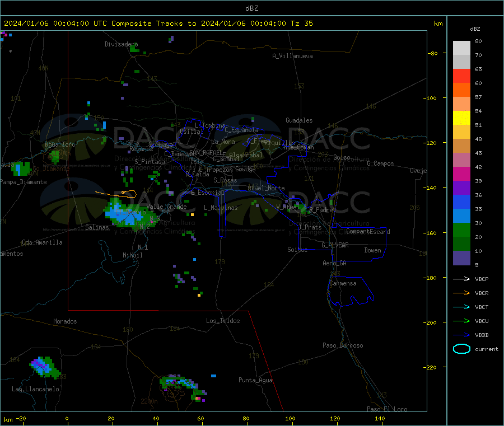Viewport: 504px width, 426px height.
Task: Click the La_Nora location label
Action: [x=223, y=142]
